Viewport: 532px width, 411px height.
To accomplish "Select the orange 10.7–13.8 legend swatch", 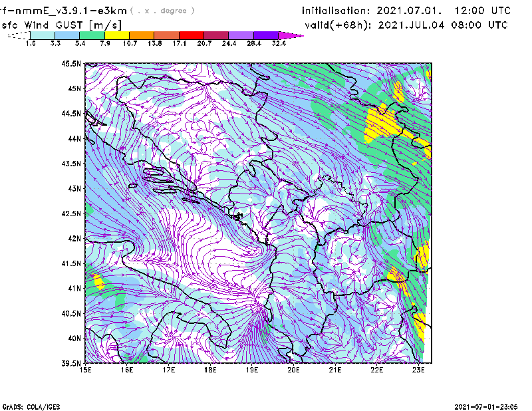I will pyautogui.click(x=142, y=35).
